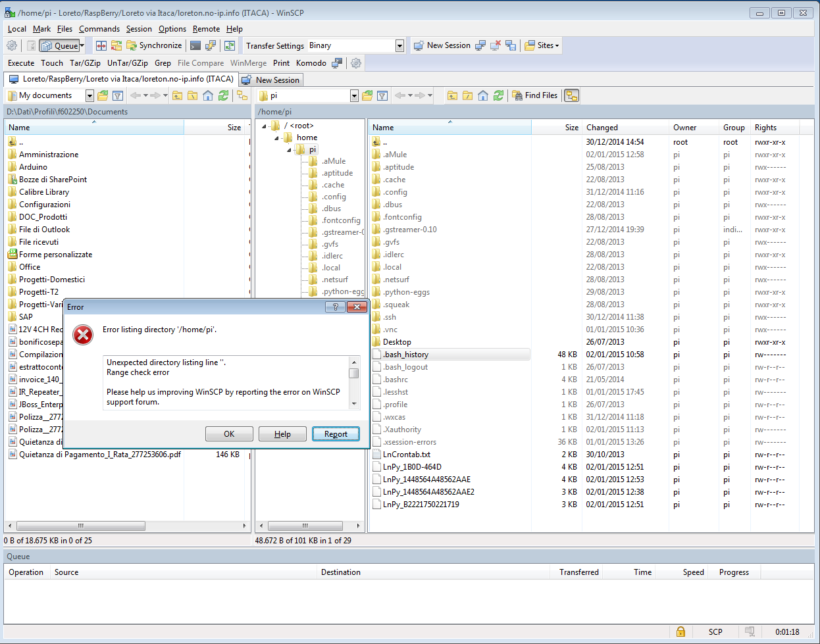The width and height of the screenshot is (820, 644).
Task: Refresh the remote panel directory listing
Action: point(498,95)
